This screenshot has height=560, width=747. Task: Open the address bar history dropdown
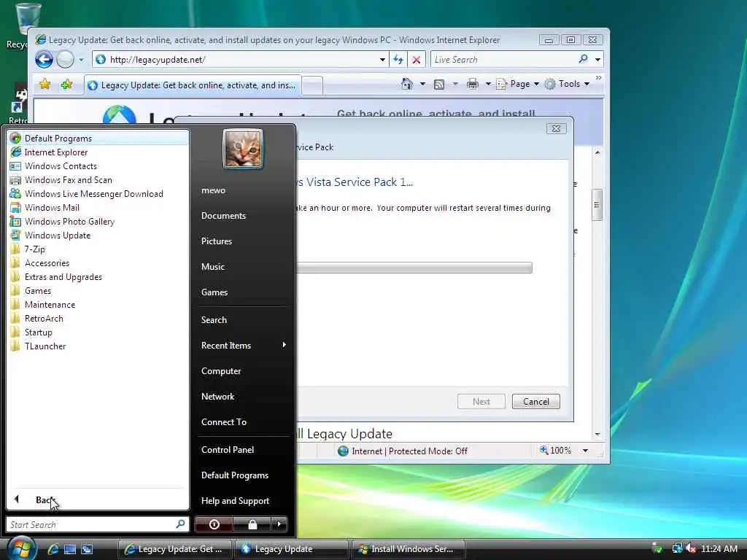(x=382, y=60)
